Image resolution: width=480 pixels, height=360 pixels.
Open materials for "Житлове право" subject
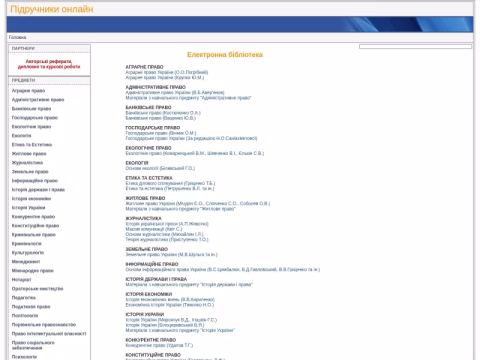180,209
